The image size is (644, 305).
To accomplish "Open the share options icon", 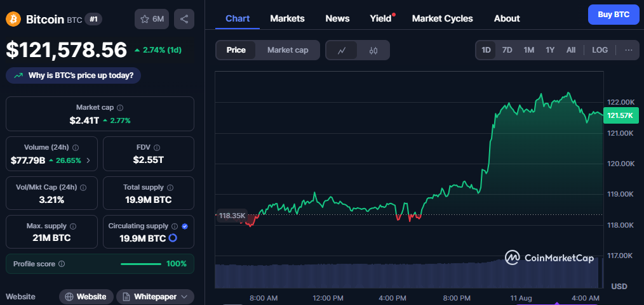I will 184,19.
